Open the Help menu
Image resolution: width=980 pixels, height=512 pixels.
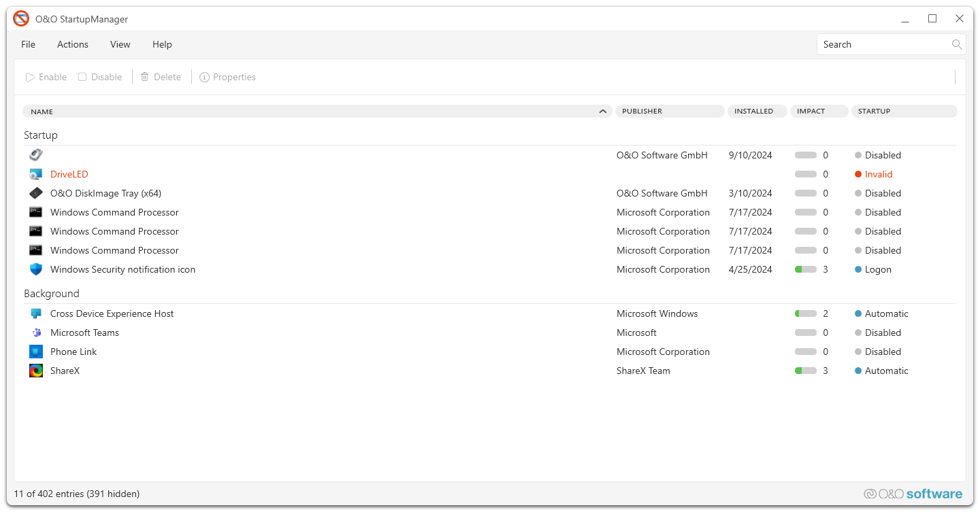coord(162,44)
